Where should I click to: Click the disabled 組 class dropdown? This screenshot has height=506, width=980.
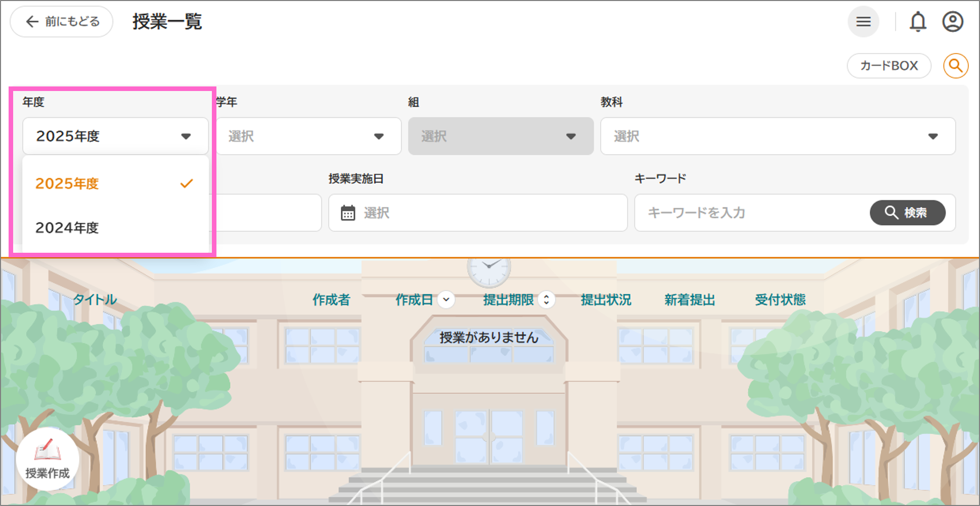click(x=501, y=136)
